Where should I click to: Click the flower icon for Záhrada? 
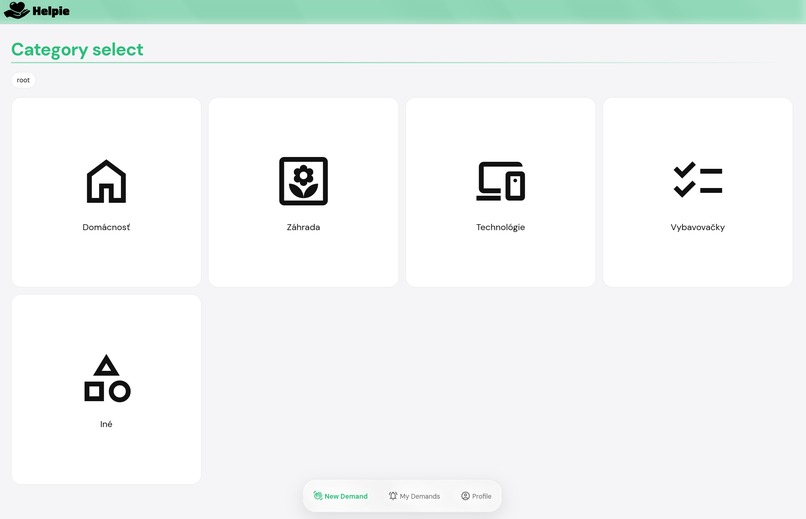pos(303,181)
